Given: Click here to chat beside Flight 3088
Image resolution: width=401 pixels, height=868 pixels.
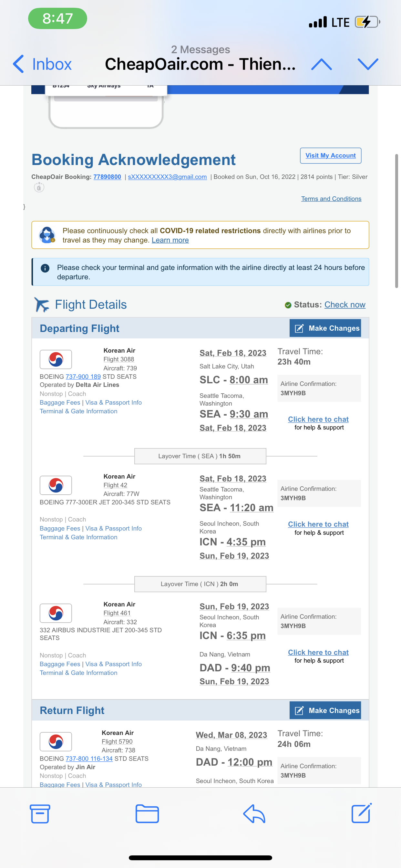Looking at the screenshot, I should (x=318, y=419).
